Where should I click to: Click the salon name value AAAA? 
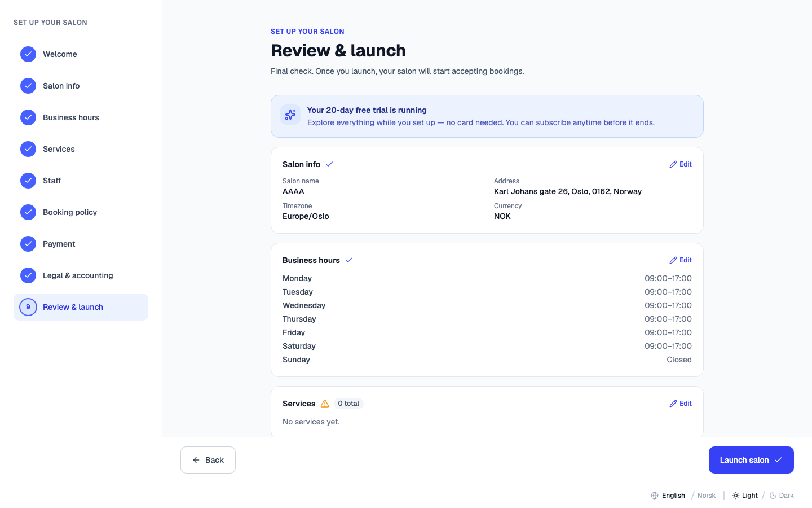293,191
